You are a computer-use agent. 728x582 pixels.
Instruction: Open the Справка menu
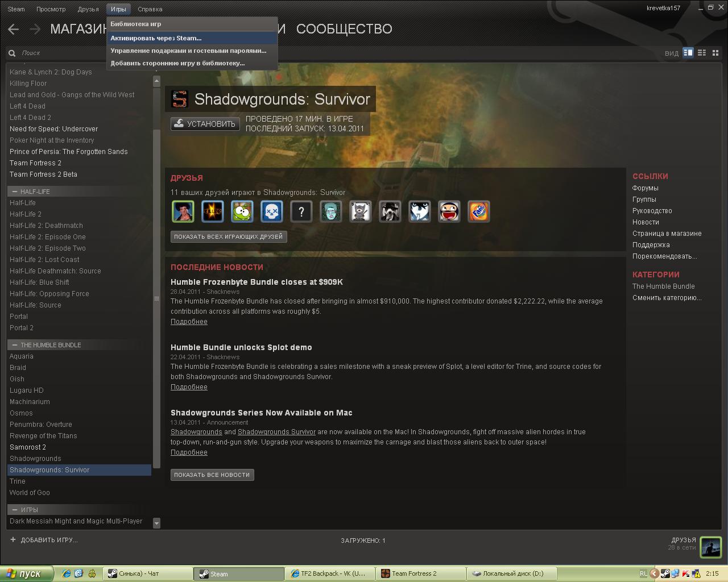(x=150, y=9)
